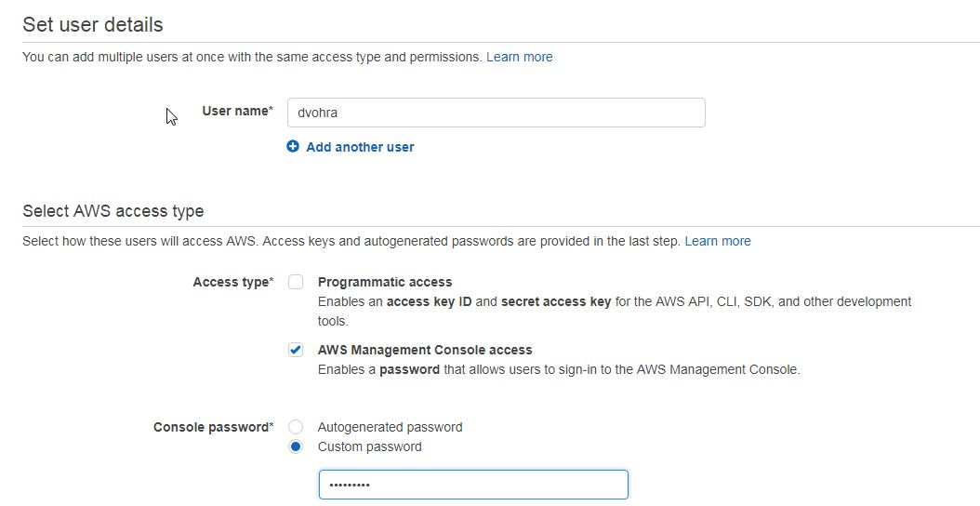This screenshot has width=980, height=506.
Task: Click the Autogenerated password option label
Action: [x=390, y=427]
